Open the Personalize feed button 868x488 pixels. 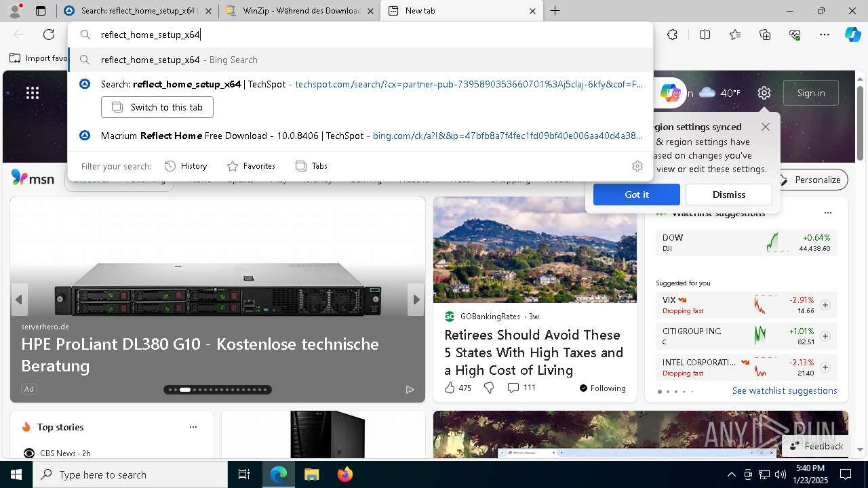pyautogui.click(x=811, y=180)
